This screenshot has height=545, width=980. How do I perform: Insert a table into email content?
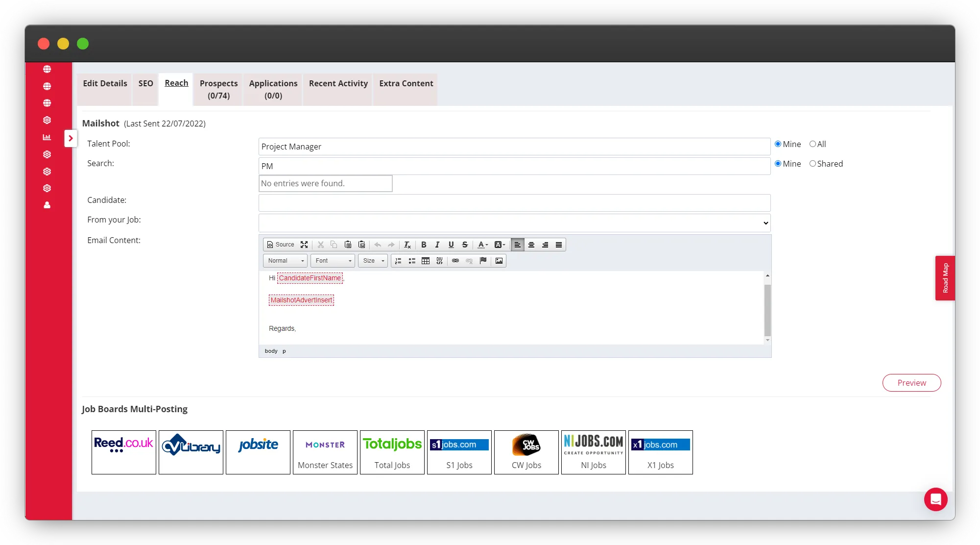pos(426,261)
